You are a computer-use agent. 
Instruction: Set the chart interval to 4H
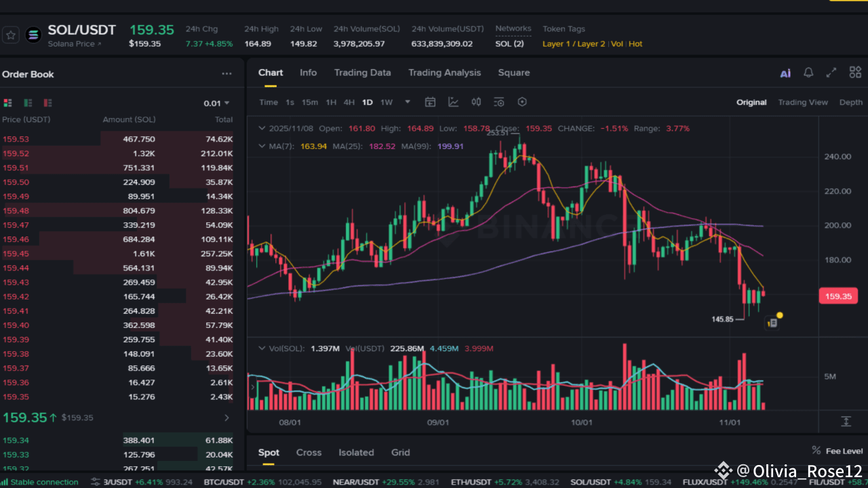349,102
